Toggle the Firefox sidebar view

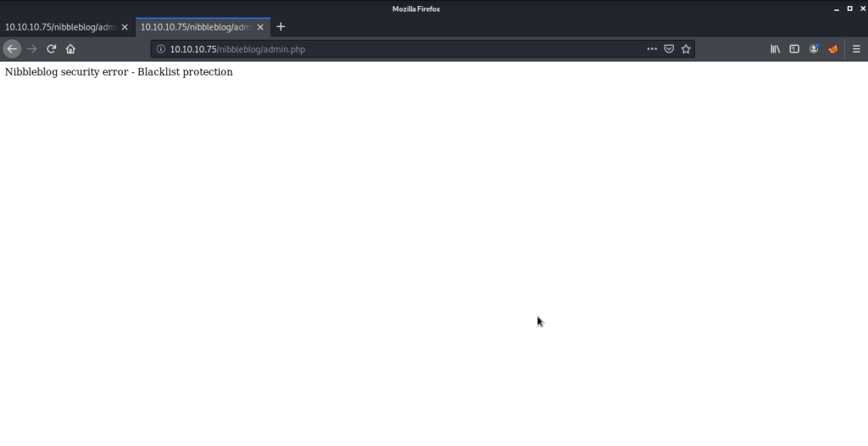(x=794, y=49)
